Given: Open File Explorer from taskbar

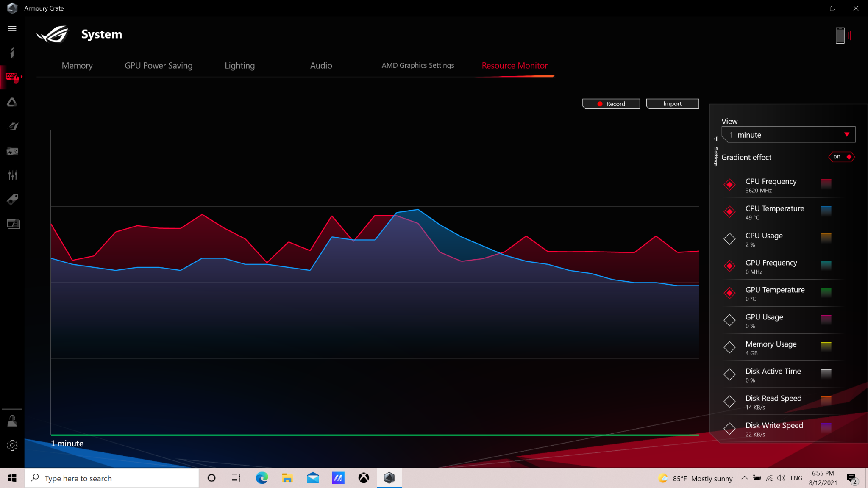Looking at the screenshot, I should [x=287, y=478].
